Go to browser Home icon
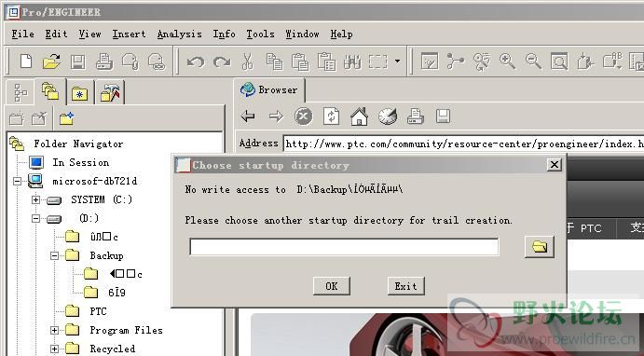Viewport: 644px width, 356px height. point(360,116)
